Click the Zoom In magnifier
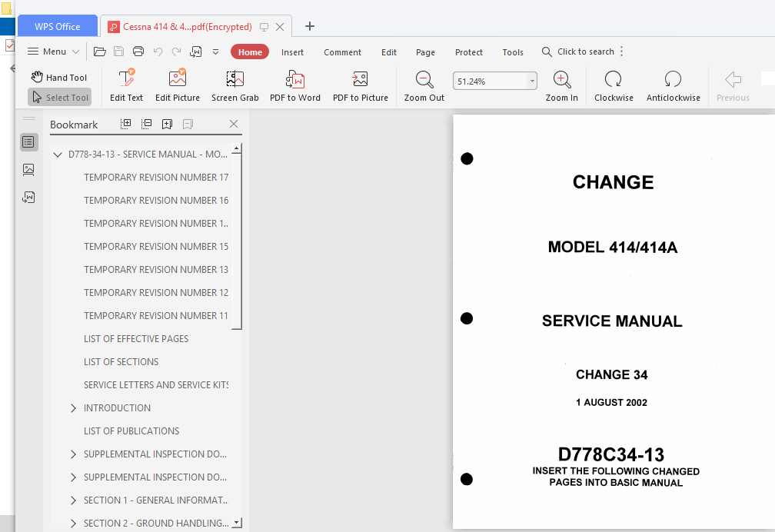 click(561, 85)
